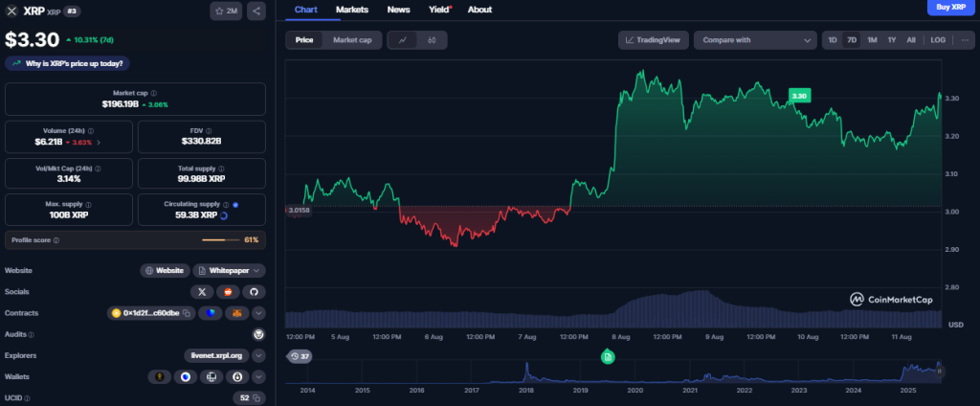Click the 3.0158 baseline price label

[x=299, y=211]
